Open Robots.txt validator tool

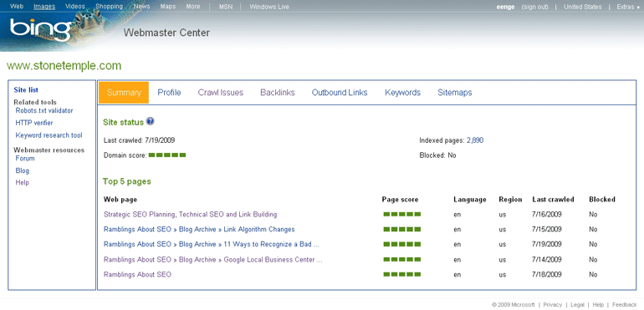point(44,110)
